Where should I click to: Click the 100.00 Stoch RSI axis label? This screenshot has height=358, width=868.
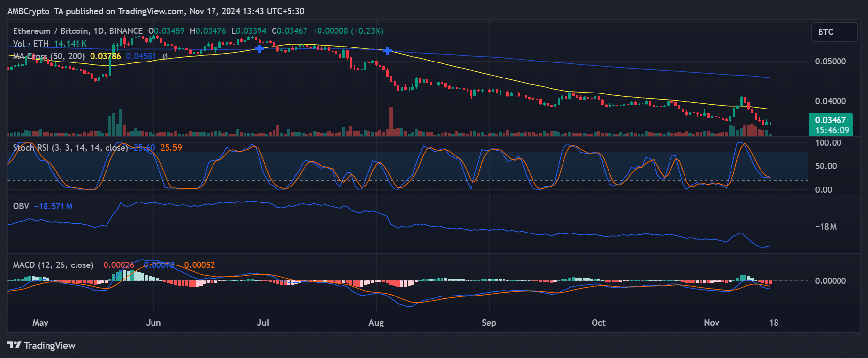coord(828,143)
